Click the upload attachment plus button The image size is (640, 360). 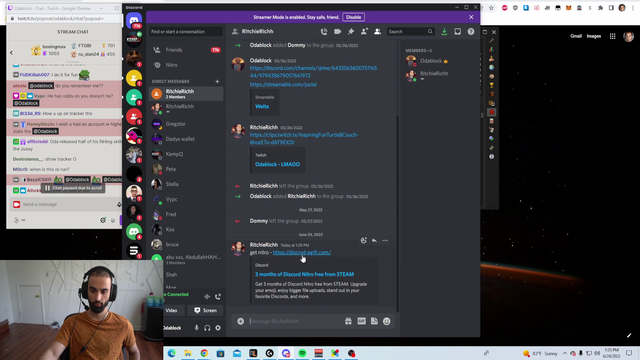(x=241, y=321)
